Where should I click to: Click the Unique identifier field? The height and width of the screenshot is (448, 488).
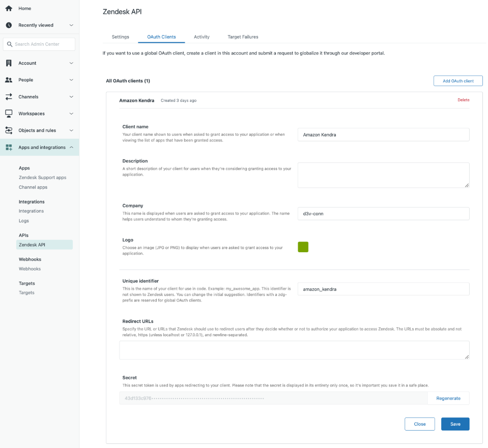click(x=384, y=289)
